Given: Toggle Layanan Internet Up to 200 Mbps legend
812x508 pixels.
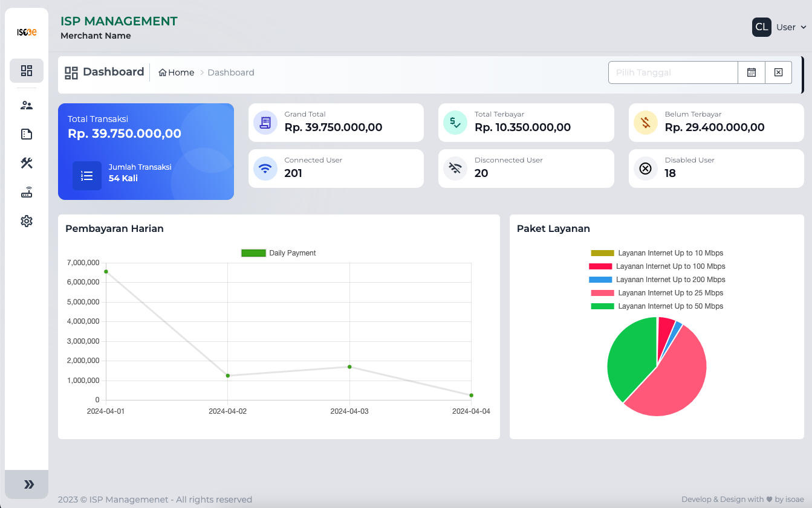Looking at the screenshot, I should pyautogui.click(x=657, y=280).
